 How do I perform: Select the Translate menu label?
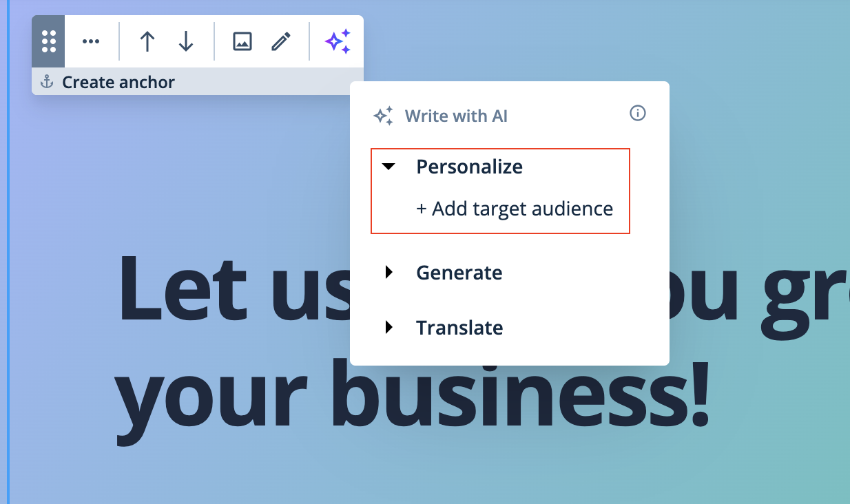pyautogui.click(x=459, y=327)
